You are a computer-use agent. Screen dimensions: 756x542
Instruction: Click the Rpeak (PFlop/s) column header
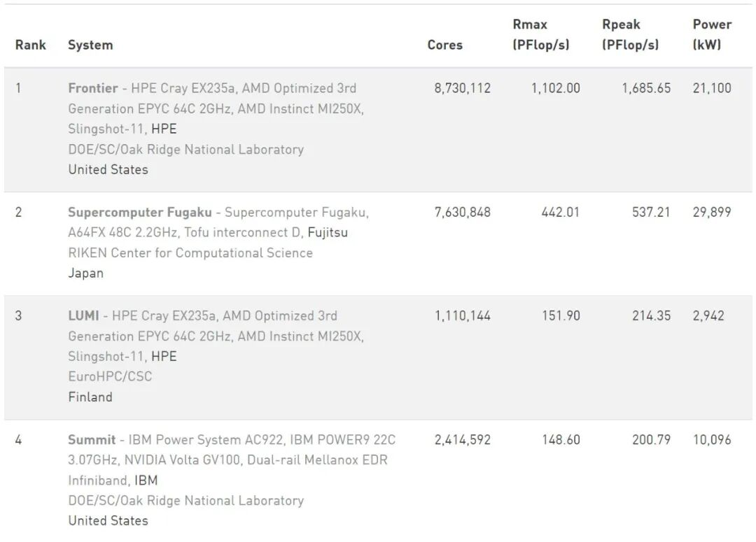pos(630,34)
